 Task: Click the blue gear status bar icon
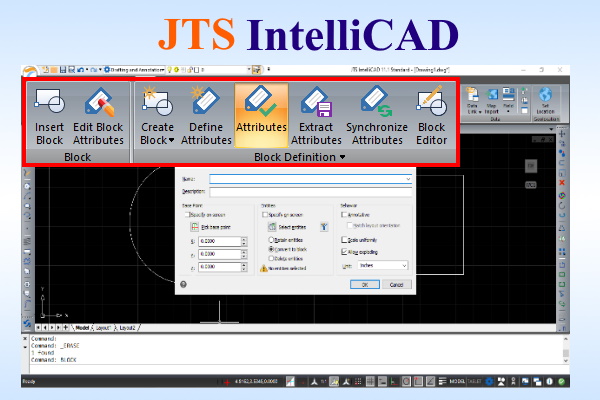[489, 381]
